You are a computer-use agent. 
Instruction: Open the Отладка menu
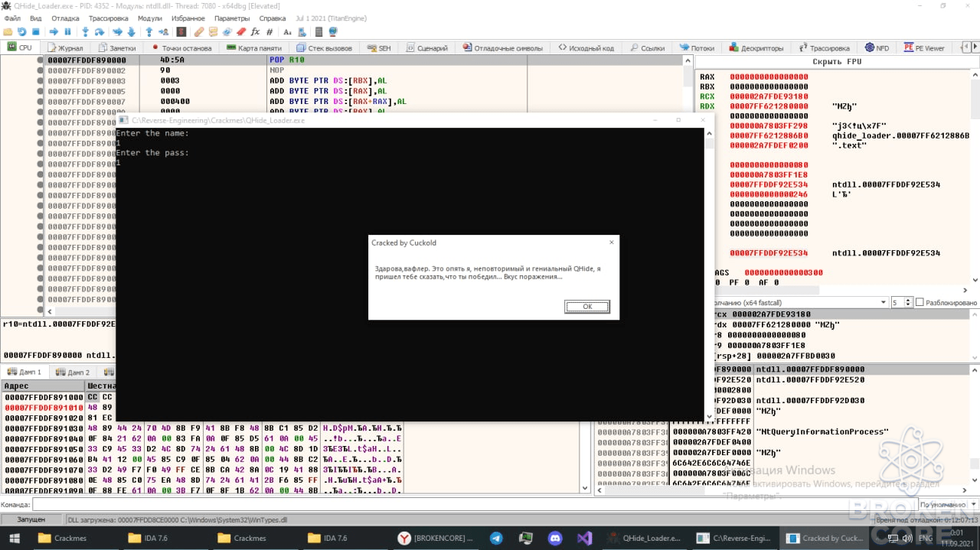(65, 18)
